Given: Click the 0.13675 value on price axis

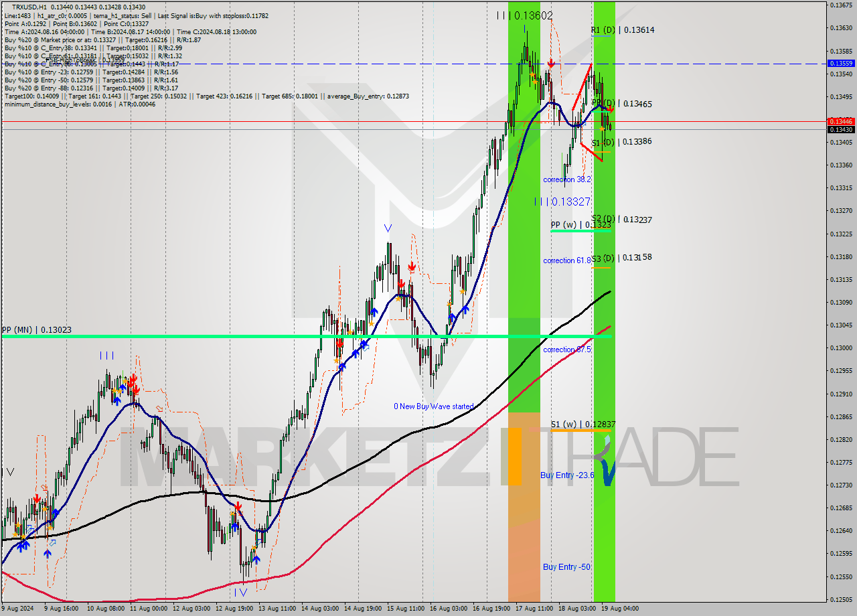Looking at the screenshot, I should click(x=841, y=5).
